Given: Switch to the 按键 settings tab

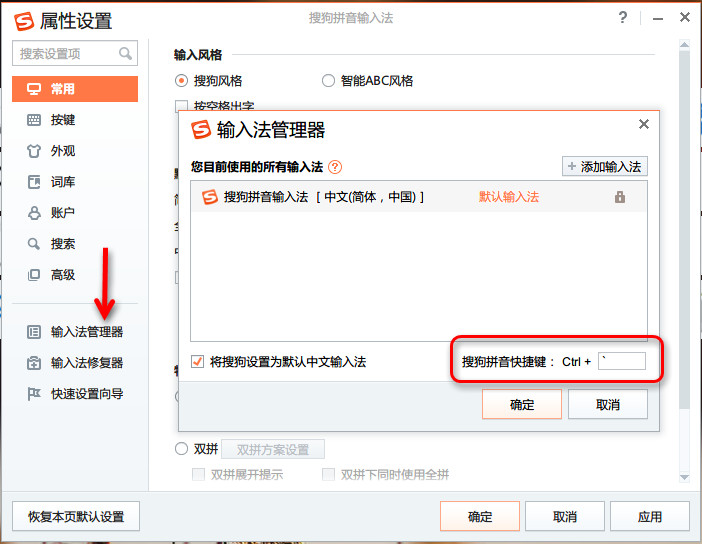Looking at the screenshot, I should 63,120.
